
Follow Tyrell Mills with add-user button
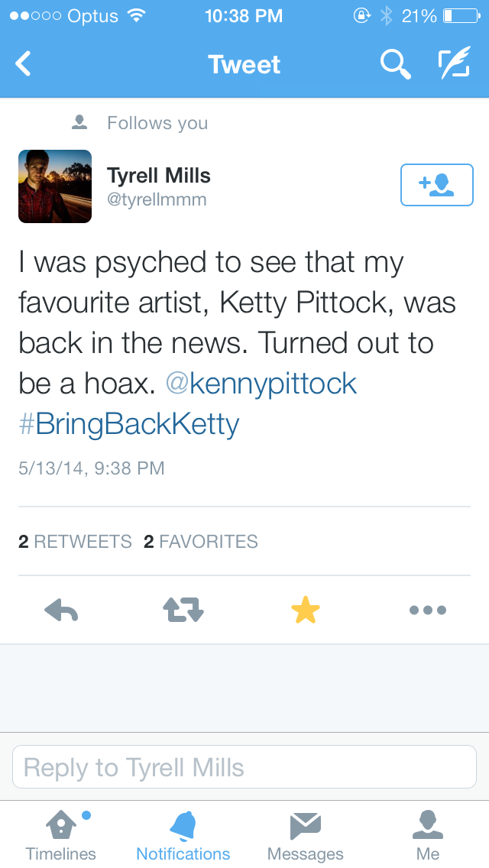(436, 185)
